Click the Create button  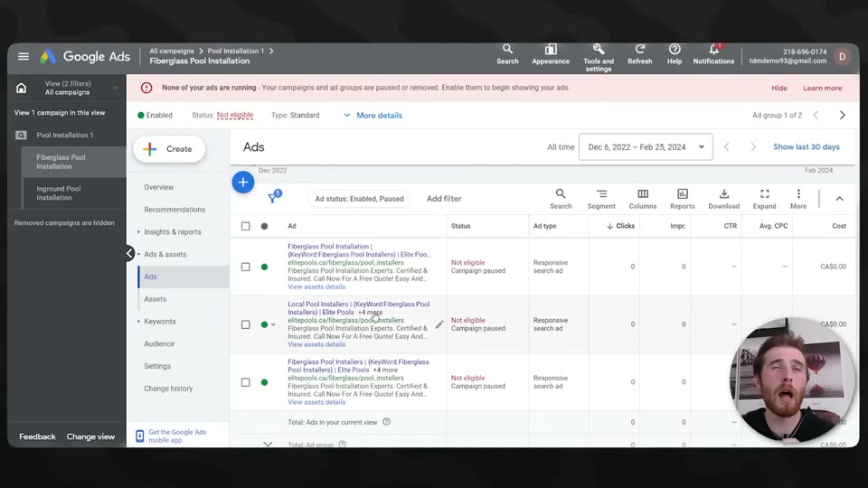point(169,149)
